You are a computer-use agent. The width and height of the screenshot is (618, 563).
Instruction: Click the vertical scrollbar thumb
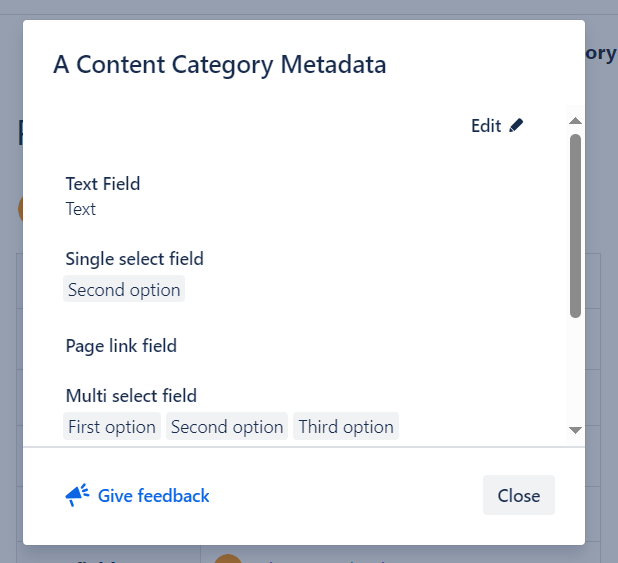tap(575, 225)
